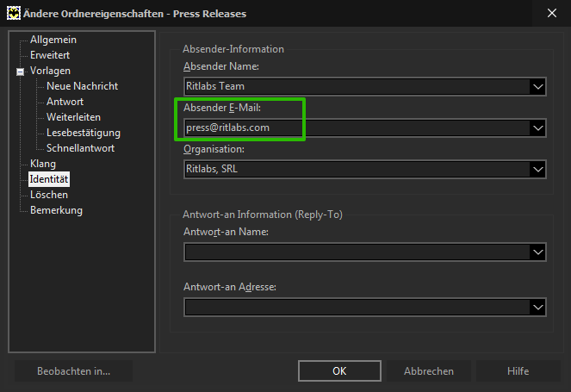Click into the press@ritlabs.com email field

[x=357, y=128]
